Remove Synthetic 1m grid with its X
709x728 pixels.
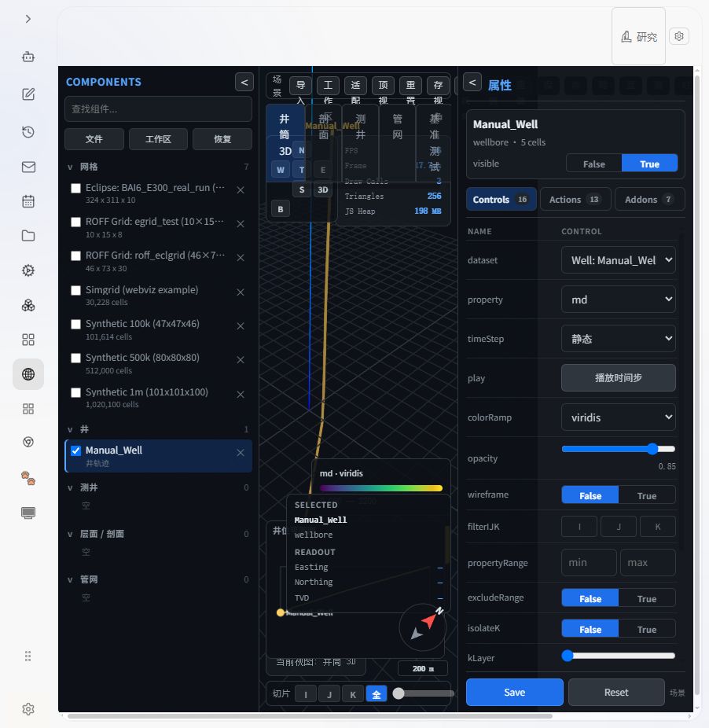coord(241,394)
